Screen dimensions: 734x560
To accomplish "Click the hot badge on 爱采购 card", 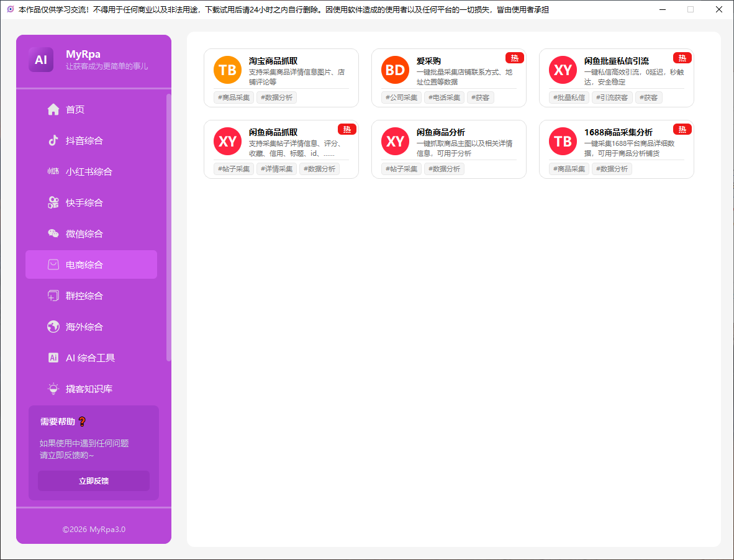I will 514,58.
